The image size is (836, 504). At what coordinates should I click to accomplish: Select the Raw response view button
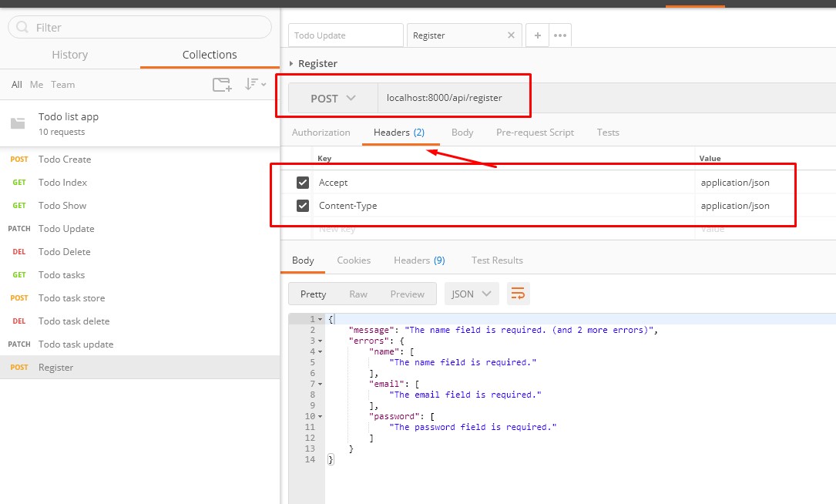[x=358, y=294]
